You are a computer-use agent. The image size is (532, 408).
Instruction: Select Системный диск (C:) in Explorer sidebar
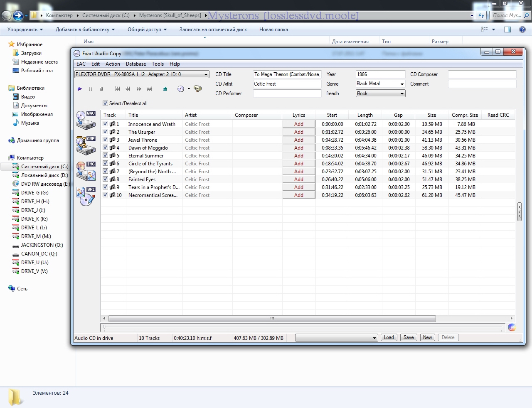[40, 167]
